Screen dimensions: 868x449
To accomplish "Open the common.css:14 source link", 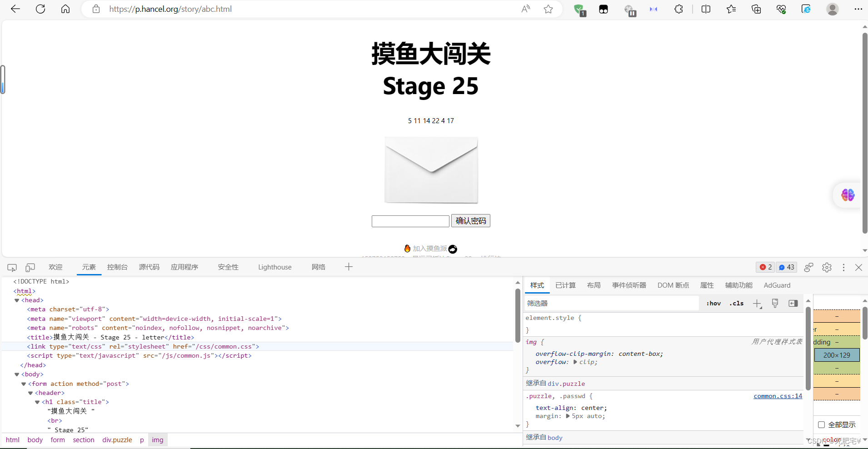I will point(778,396).
